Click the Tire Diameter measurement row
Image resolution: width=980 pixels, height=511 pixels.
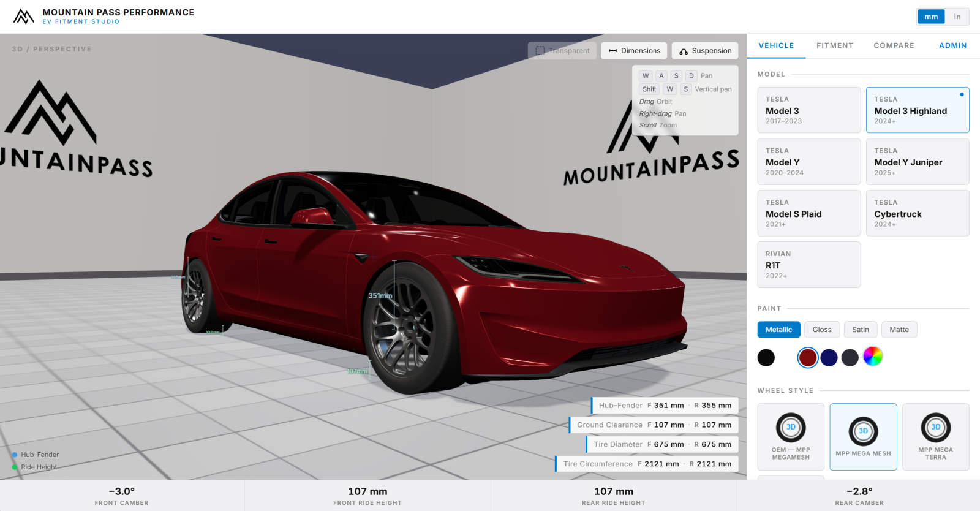click(x=662, y=445)
